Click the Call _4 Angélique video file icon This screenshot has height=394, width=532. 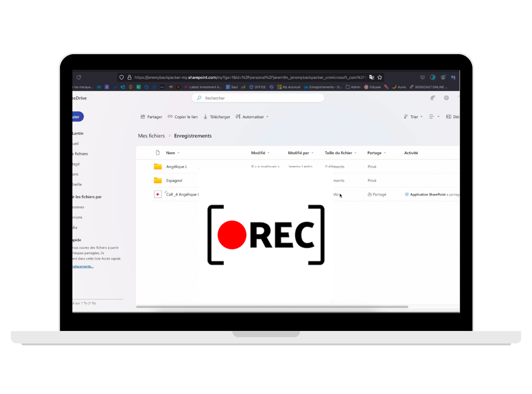click(x=158, y=194)
